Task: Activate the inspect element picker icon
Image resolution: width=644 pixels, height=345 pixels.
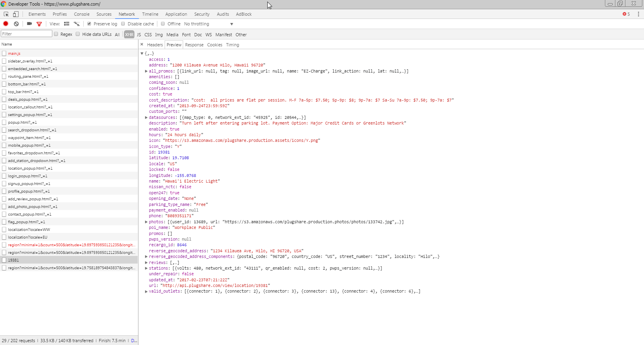Action: (x=6, y=14)
